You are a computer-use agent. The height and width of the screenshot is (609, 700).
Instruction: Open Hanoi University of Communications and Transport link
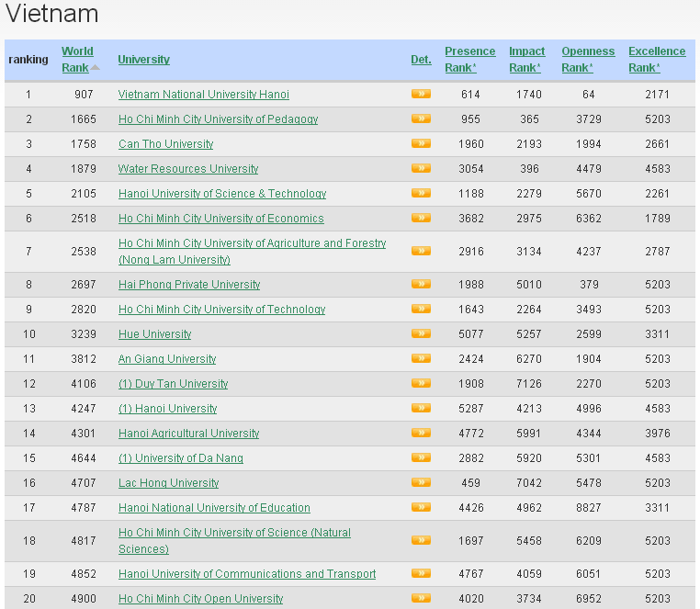246,574
